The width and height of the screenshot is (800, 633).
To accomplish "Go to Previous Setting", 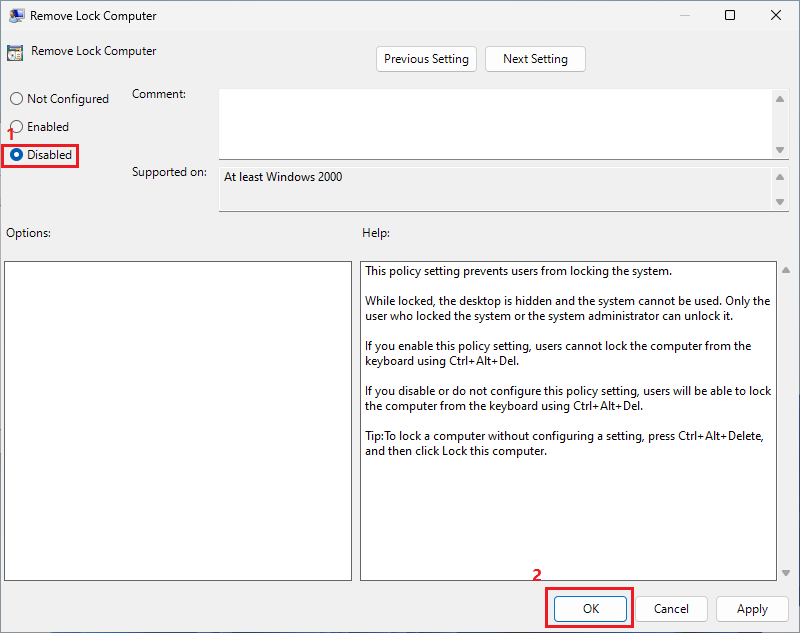I will [426, 59].
